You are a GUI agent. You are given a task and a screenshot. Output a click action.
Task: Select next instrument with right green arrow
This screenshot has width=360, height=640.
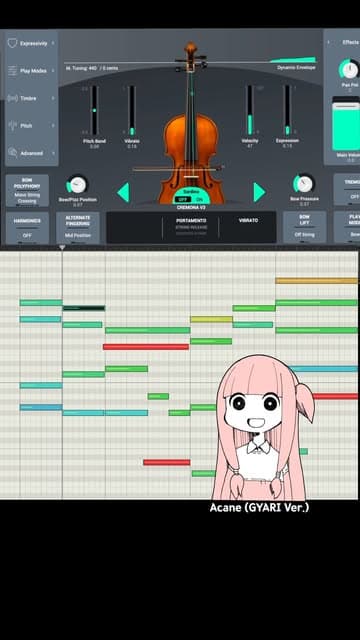[259, 192]
